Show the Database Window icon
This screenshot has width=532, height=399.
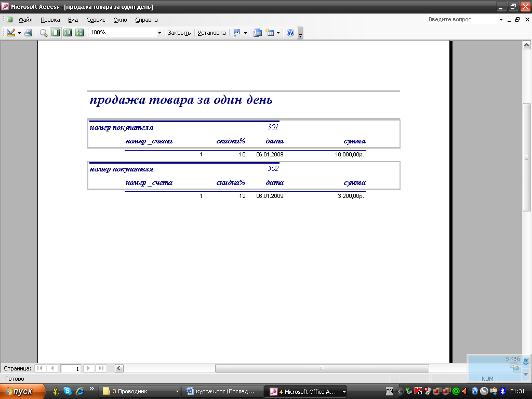[x=258, y=33]
